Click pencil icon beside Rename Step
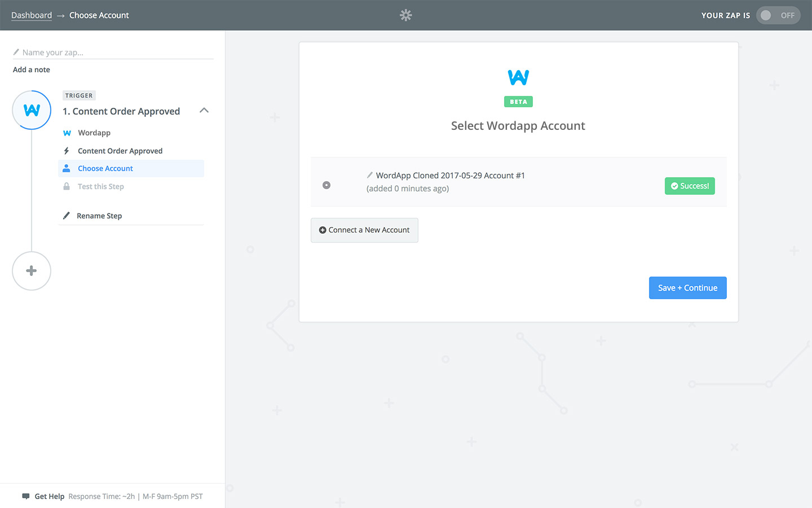 coord(67,216)
